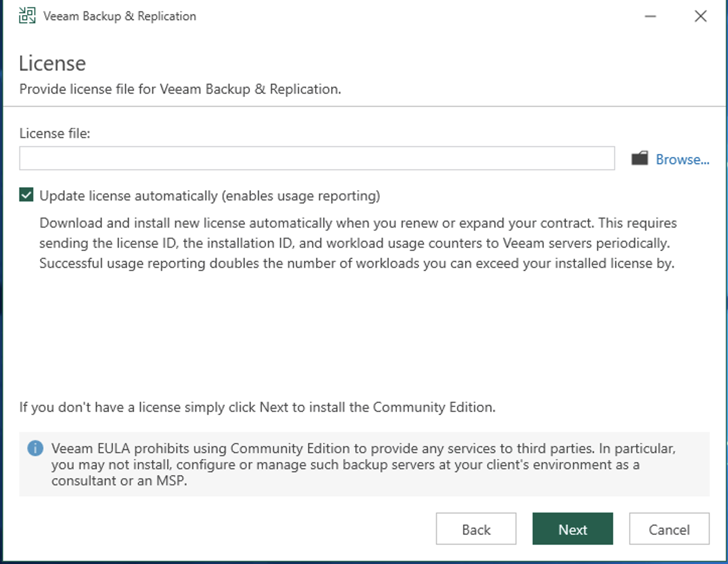Click the Community Edition hint sentence
Image resolution: width=728 pixels, height=564 pixels.
257,407
